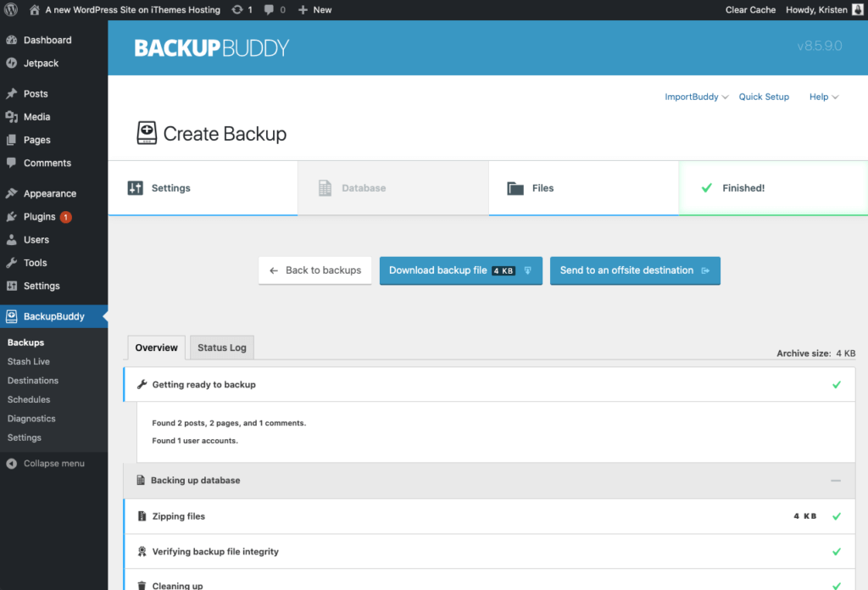Expand the Zipping files row
The height and width of the screenshot is (590, 868).
[x=489, y=516]
